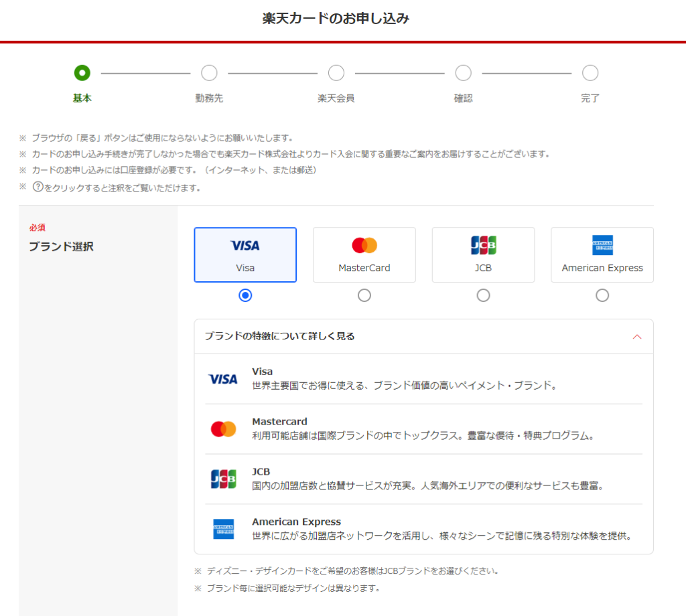Click the Visa description 世界主要国でお得に使える text
The height and width of the screenshot is (616, 686).
coord(404,386)
